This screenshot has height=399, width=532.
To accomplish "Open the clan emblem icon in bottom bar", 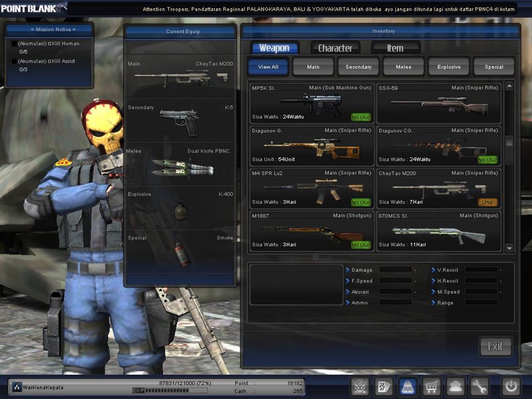I will (360, 386).
